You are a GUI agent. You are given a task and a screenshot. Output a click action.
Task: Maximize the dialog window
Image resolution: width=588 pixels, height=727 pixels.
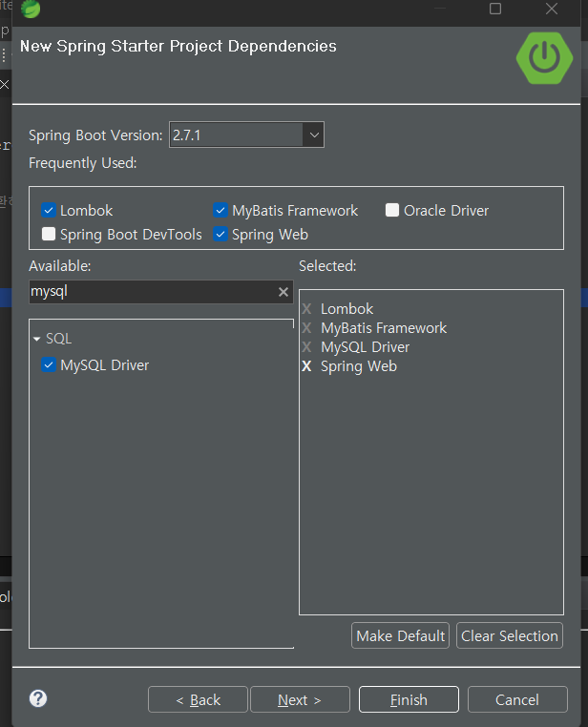click(x=495, y=9)
